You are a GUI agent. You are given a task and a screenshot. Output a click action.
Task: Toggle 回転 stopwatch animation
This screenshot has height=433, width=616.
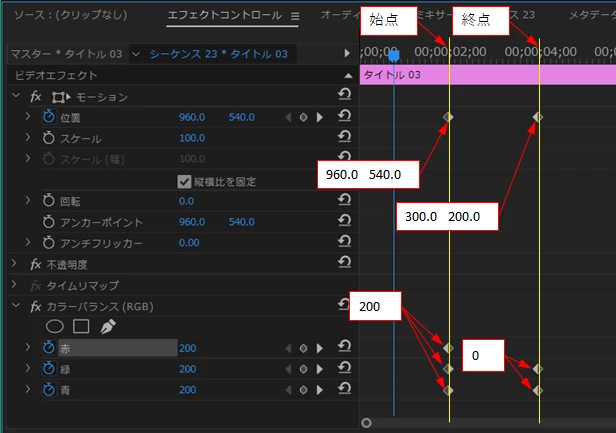[49, 200]
